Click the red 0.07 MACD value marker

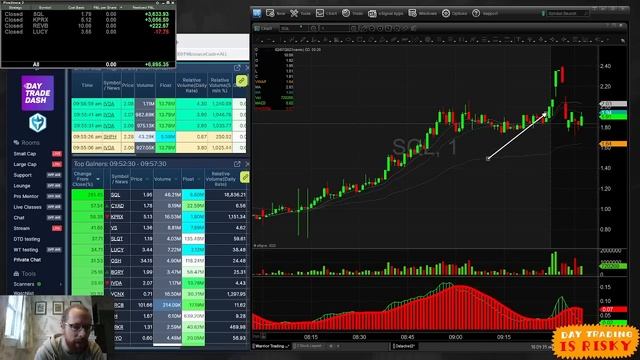click(x=613, y=310)
